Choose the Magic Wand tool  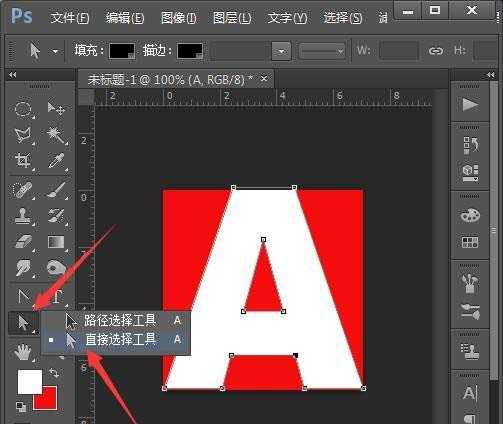coord(56,135)
